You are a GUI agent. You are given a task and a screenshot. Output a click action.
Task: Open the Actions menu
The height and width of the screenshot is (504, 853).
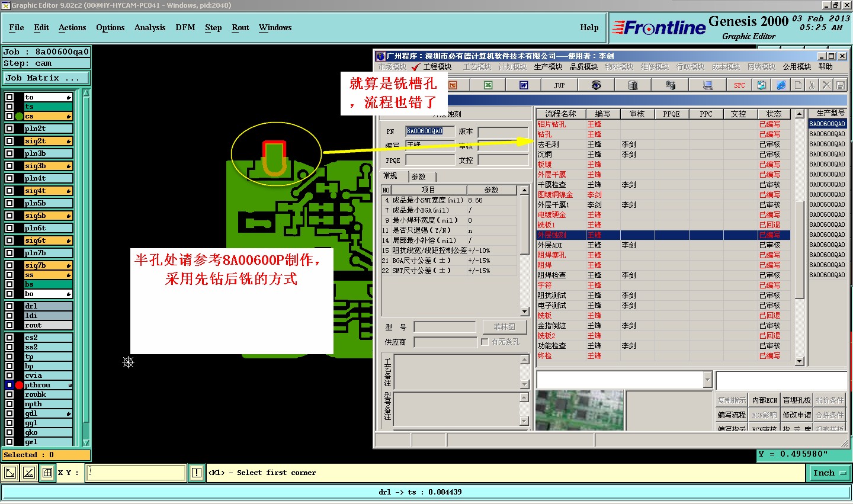(72, 27)
